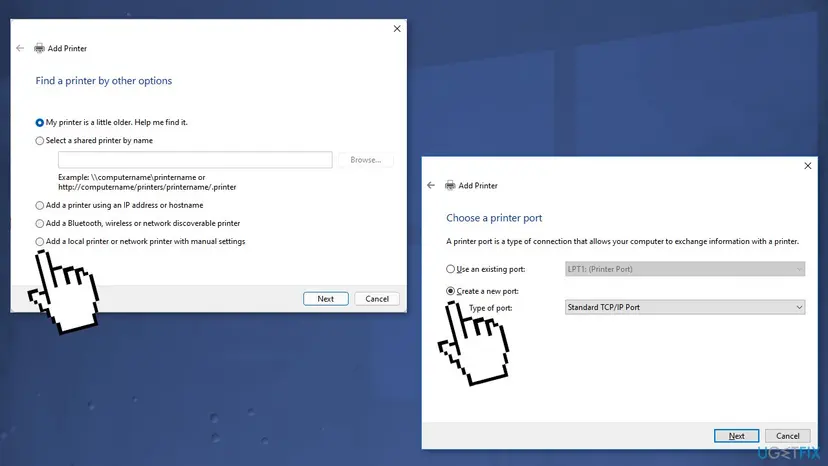Click Cancel in Choose a printer port window
The height and width of the screenshot is (466, 828).
[787, 436]
